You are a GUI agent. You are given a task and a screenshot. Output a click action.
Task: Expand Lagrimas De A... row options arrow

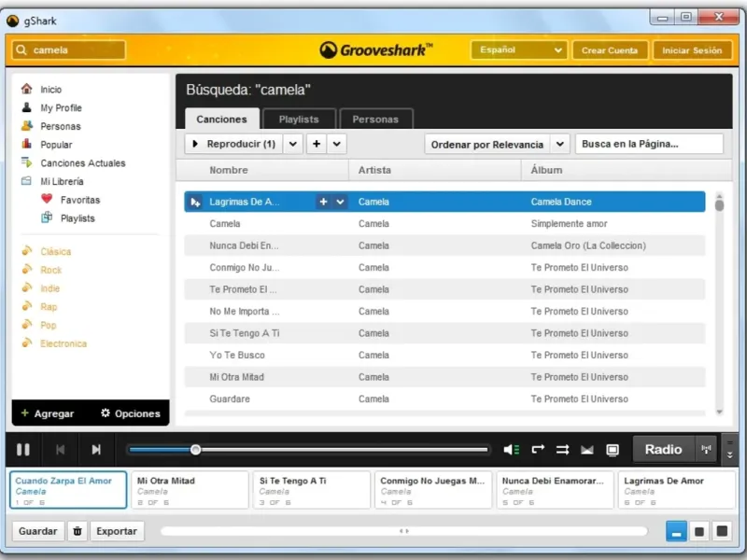340,202
